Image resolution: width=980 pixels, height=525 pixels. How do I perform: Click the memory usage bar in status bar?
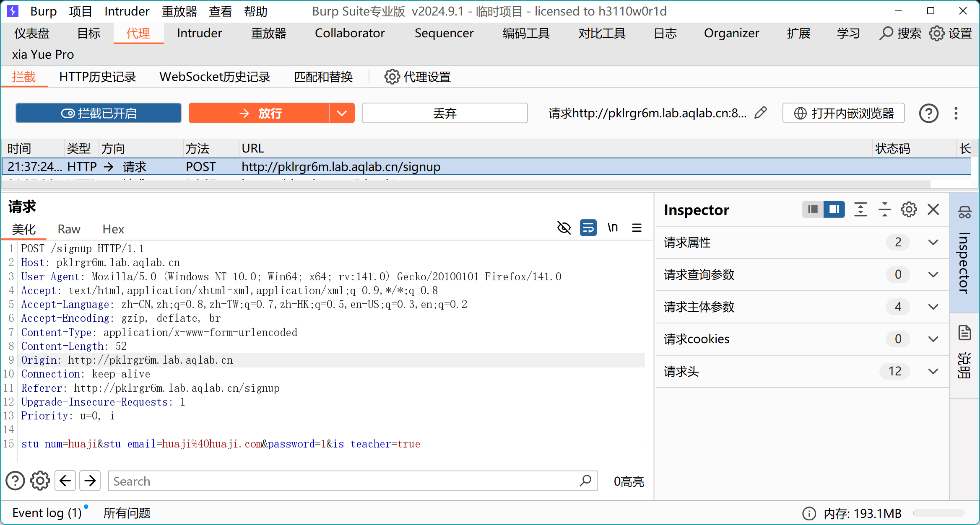(x=938, y=513)
